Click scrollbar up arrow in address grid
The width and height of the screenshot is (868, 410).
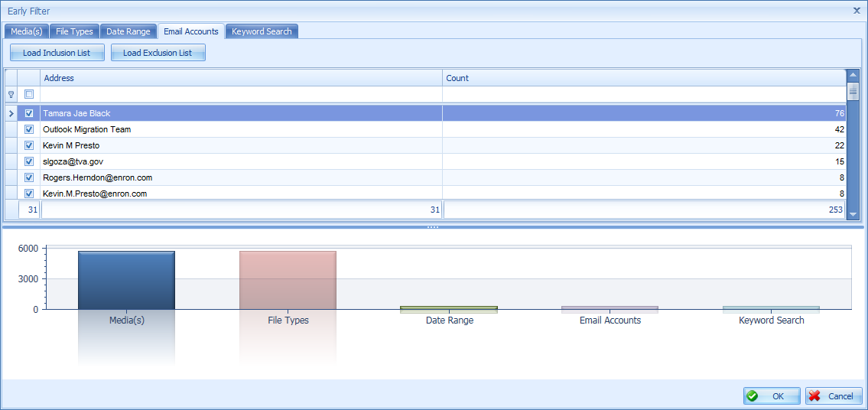853,75
